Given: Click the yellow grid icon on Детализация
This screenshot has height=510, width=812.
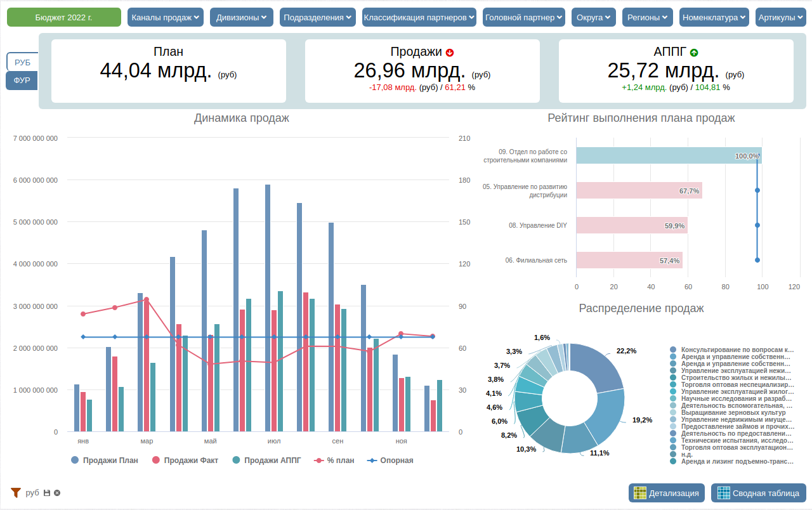Looking at the screenshot, I should coord(640,493).
